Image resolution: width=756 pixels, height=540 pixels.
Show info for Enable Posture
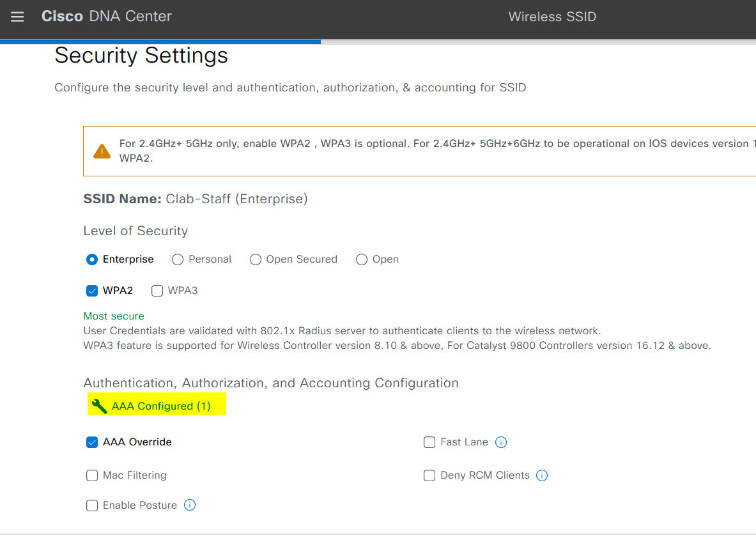pyautogui.click(x=190, y=505)
